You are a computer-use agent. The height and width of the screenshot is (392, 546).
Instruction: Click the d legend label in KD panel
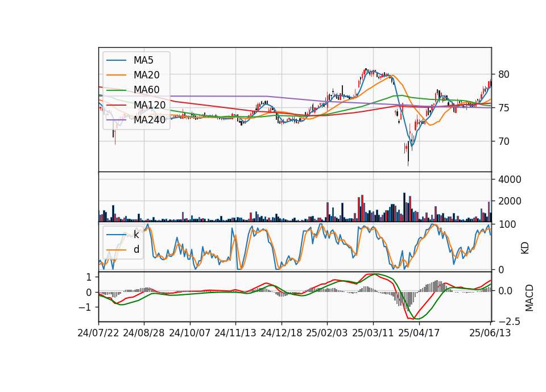point(136,249)
